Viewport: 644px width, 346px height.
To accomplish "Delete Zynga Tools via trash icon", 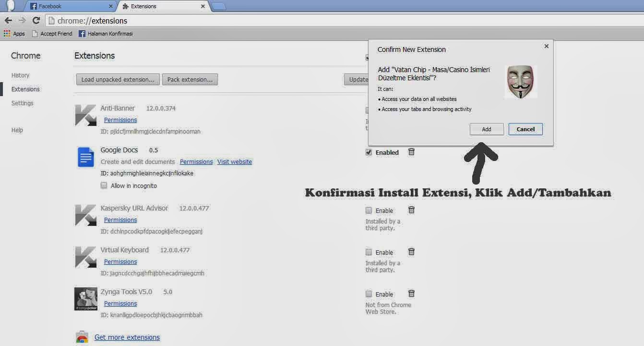I will tap(411, 294).
